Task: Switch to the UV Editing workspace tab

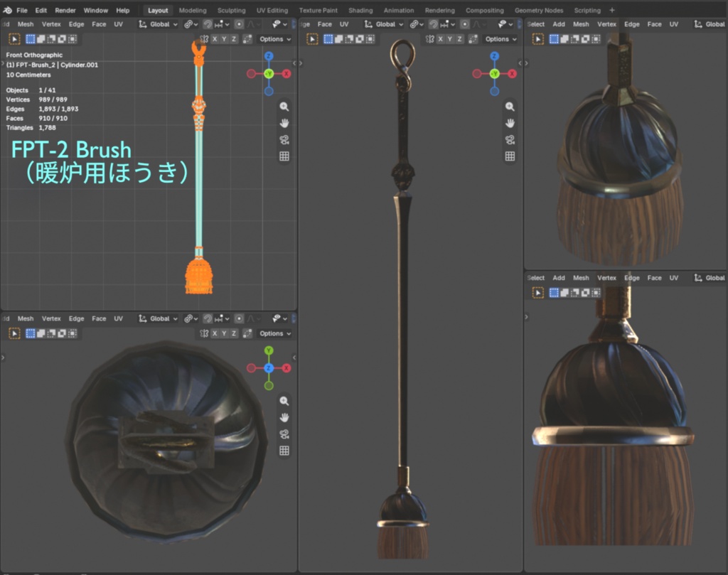Action: 272,10
